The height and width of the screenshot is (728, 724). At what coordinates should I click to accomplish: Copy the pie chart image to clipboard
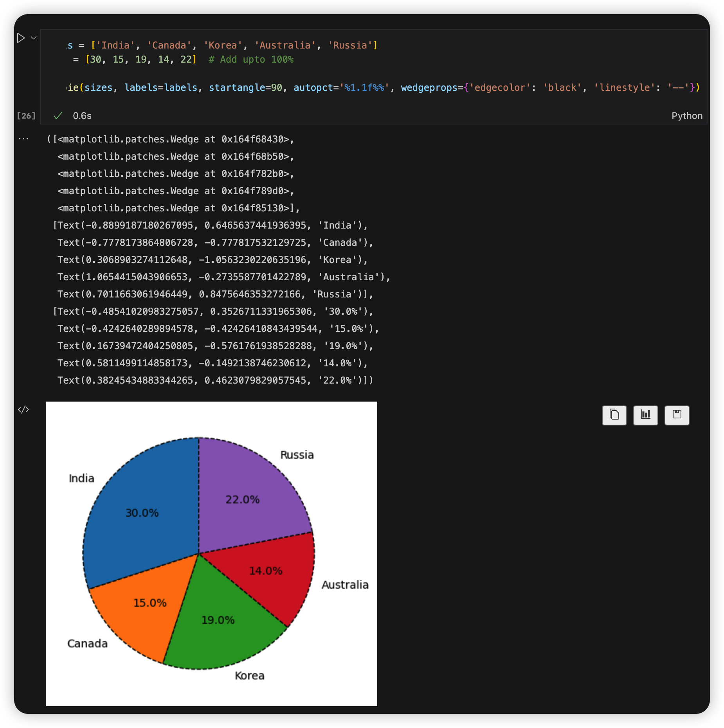click(x=614, y=415)
